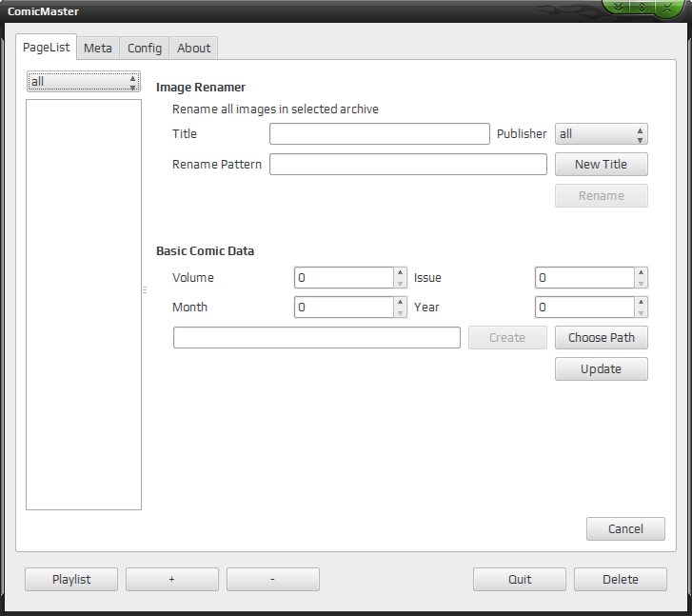Viewport: 692px width, 616px height.
Task: Increase the Month spinner value
Action: click(401, 302)
